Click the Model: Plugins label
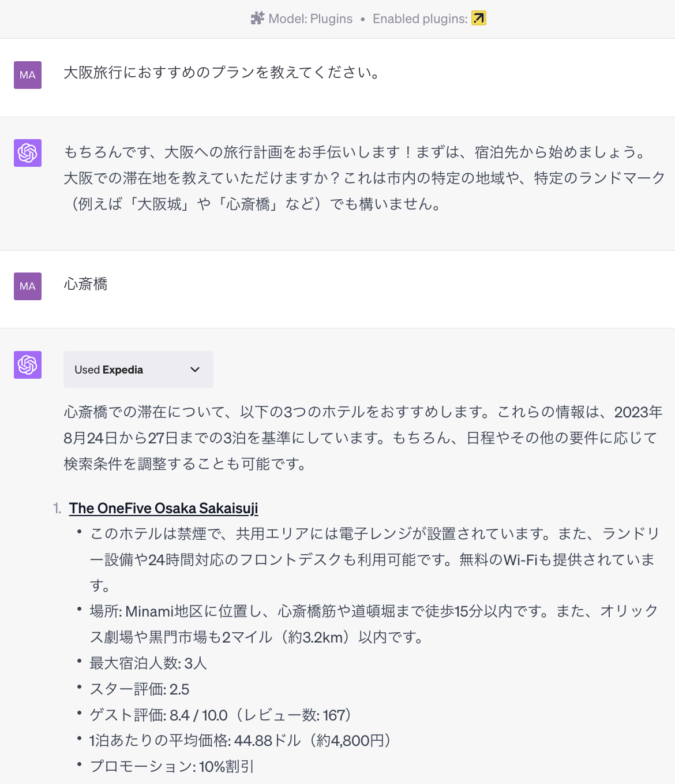 310,18
